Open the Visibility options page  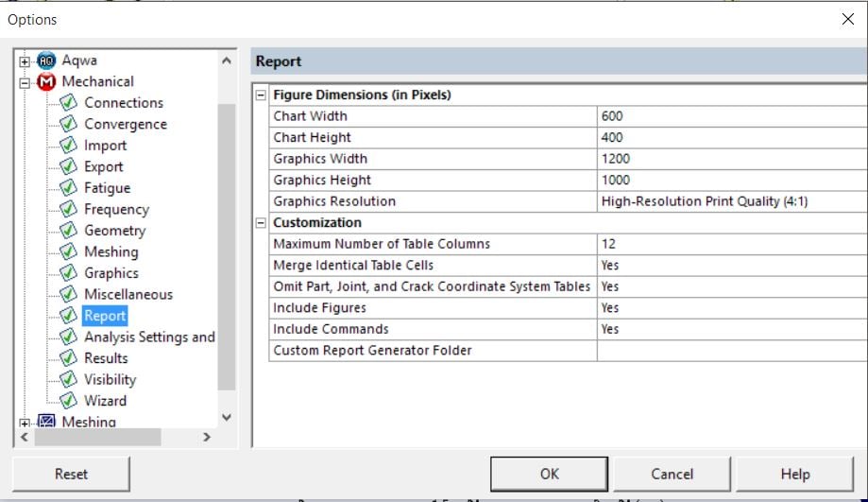(111, 379)
